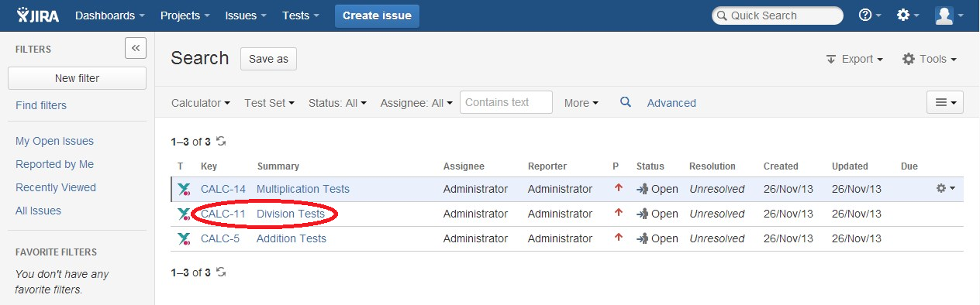Collapse the filters sidebar panel
Image resolution: width=980 pixels, height=305 pixels.
pos(136,48)
